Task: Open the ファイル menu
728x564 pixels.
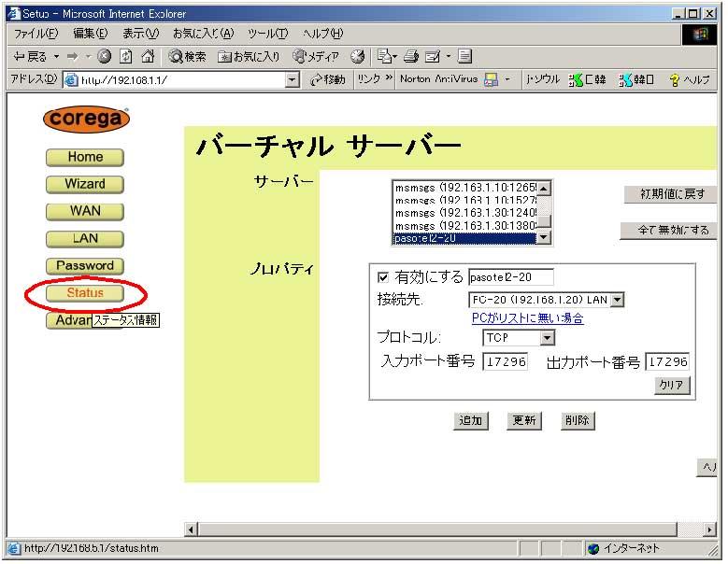Action: [x=35, y=34]
